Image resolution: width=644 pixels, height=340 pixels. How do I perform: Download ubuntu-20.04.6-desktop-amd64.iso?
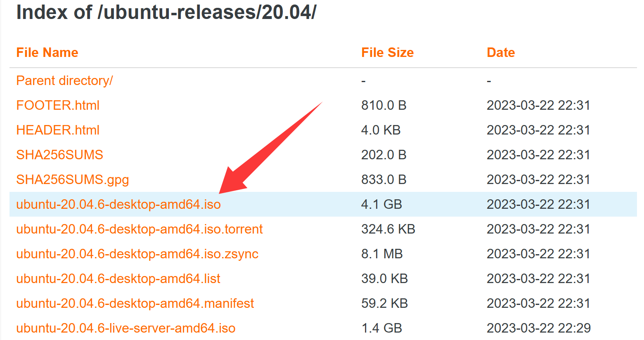118,204
